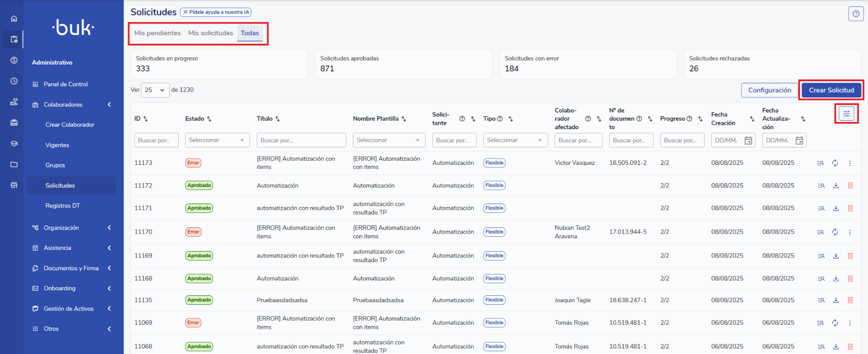Open the help question mark icon top right
The image size is (868, 354).
tap(856, 14)
